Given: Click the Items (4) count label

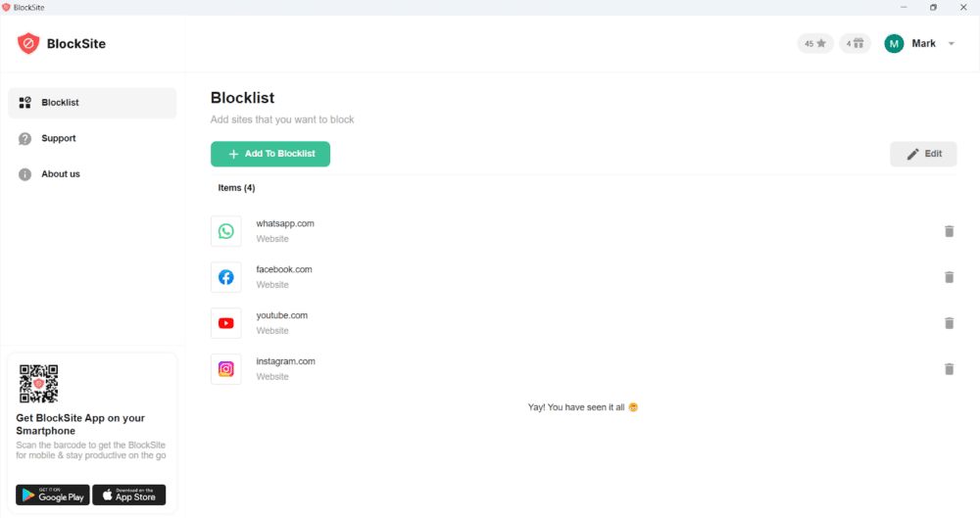Looking at the screenshot, I should [236, 187].
